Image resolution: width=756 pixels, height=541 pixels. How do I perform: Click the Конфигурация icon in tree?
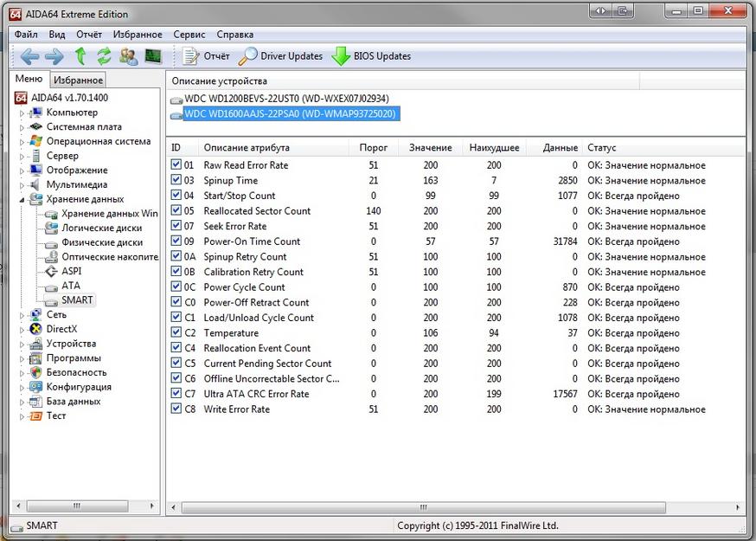(35, 387)
